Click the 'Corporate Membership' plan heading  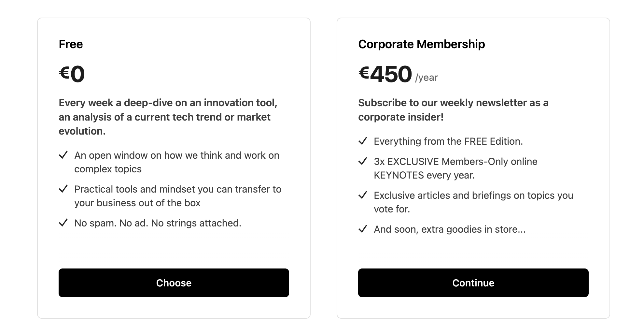coord(421,44)
